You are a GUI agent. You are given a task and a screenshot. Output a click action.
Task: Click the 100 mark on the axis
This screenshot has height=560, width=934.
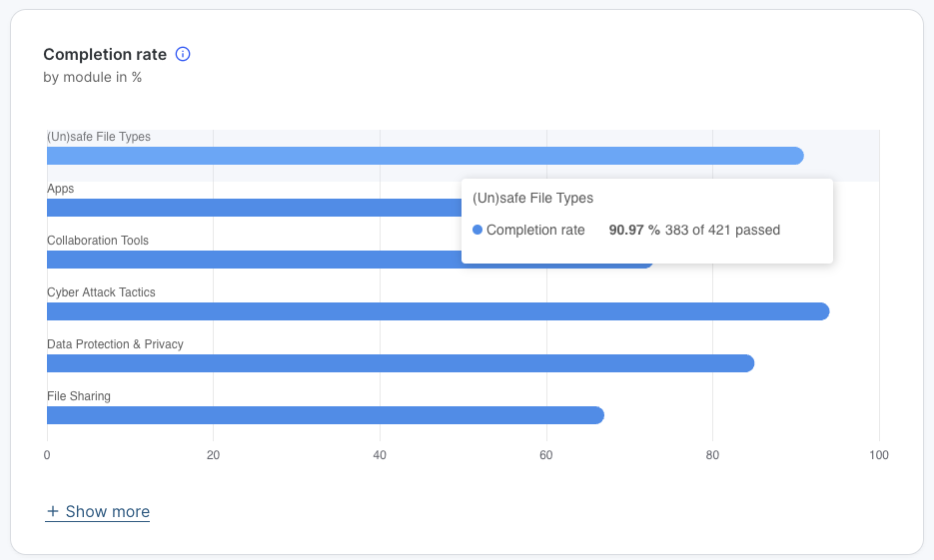click(x=878, y=455)
